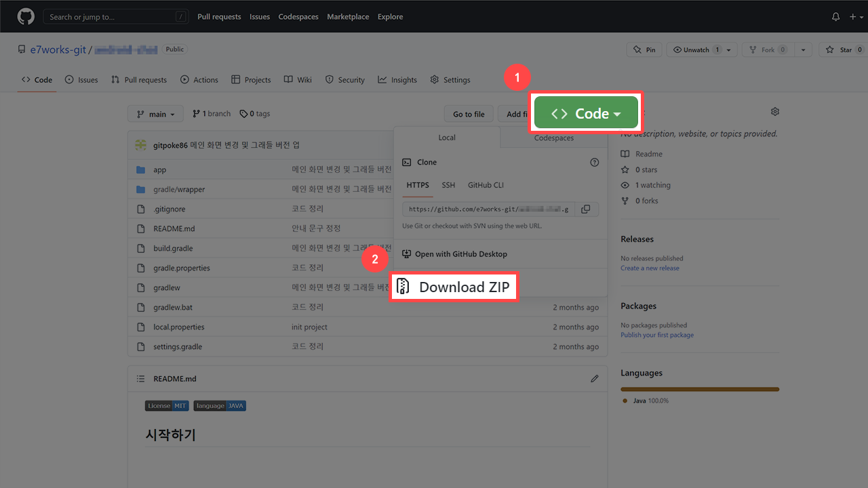Open About settings gear icon
The height and width of the screenshot is (488, 868).
coord(775,112)
